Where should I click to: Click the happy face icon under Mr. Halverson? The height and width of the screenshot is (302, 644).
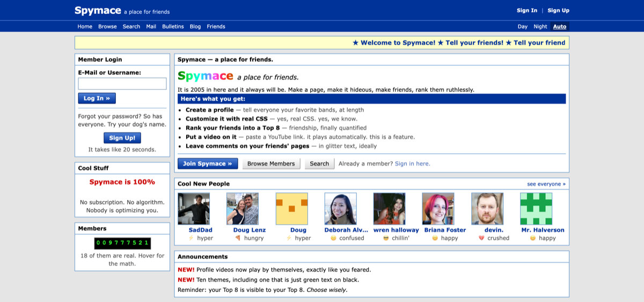pos(533,238)
